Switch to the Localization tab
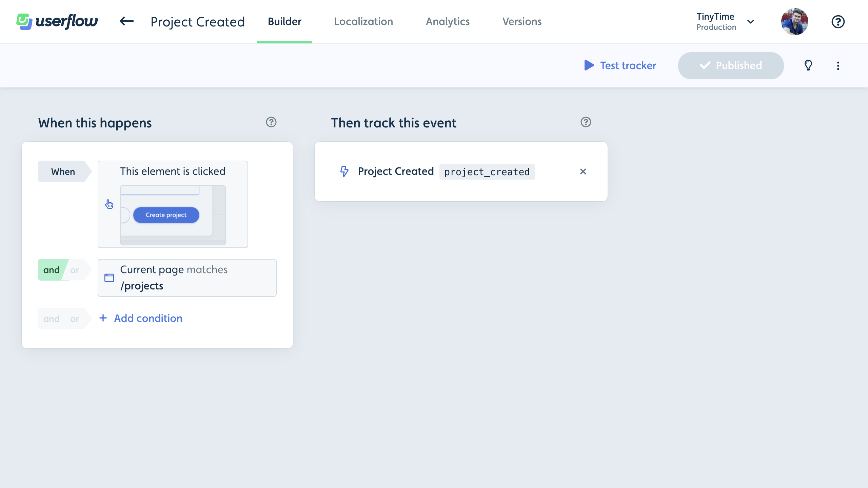868x488 pixels. pyautogui.click(x=363, y=21)
